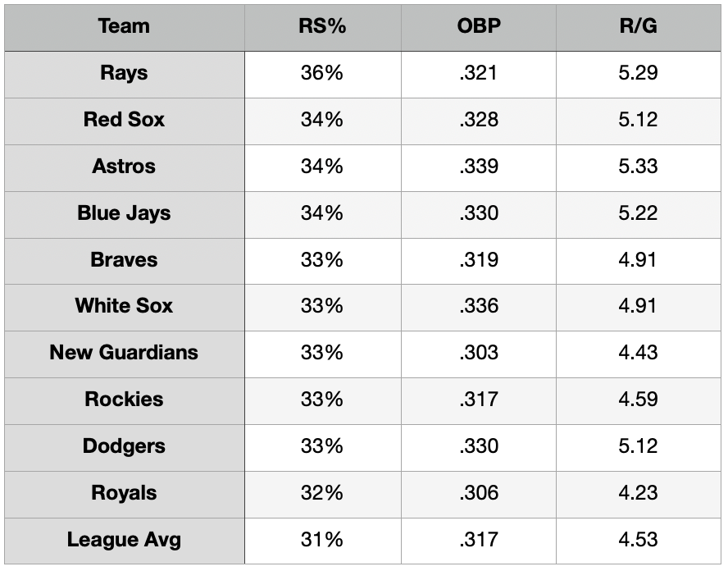Screen dimensions: 728x571
Task: Select the League Avg 31% cell
Action: tap(322, 540)
